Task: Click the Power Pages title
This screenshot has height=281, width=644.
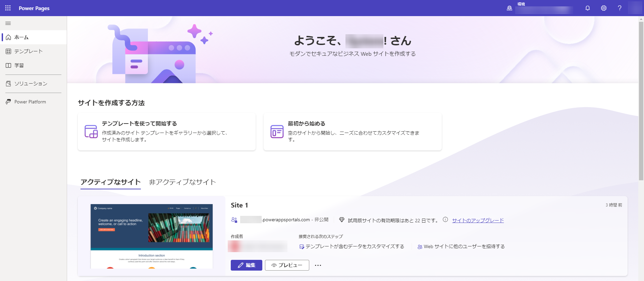Action: tap(34, 8)
